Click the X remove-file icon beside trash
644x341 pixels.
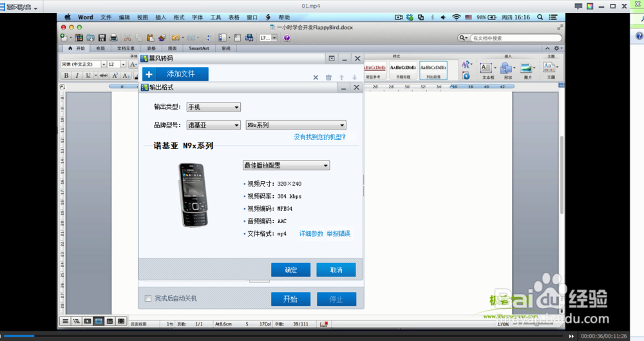(316, 77)
